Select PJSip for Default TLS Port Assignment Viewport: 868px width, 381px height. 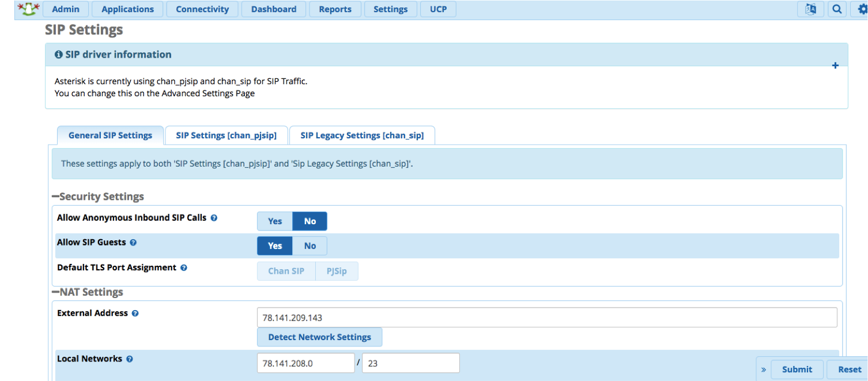pyautogui.click(x=337, y=271)
